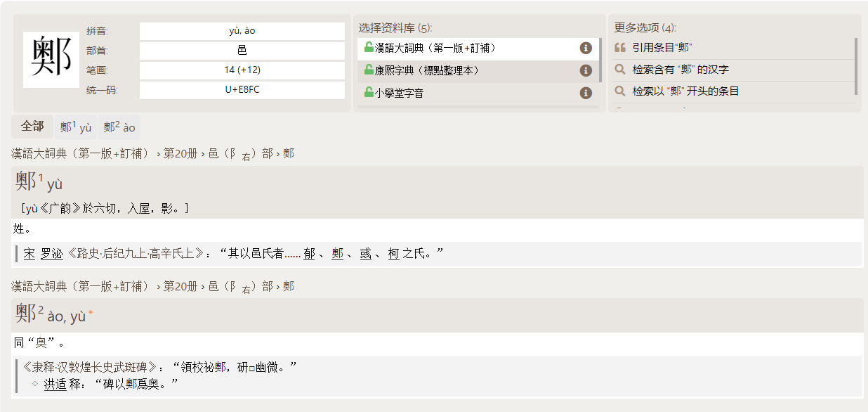Click info icon for 小學堂字音 database
Screen dimensions: 868x412
(x=585, y=94)
